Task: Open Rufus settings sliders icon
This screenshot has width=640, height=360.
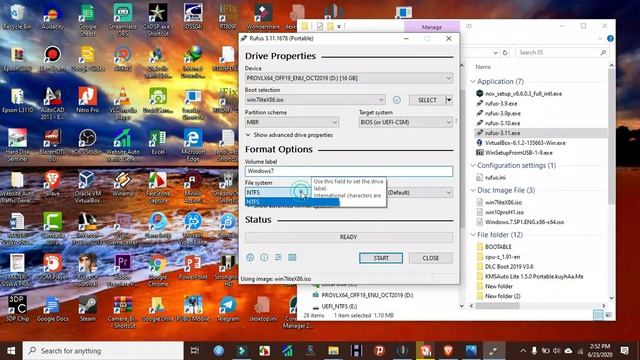Action: pyautogui.click(x=278, y=258)
